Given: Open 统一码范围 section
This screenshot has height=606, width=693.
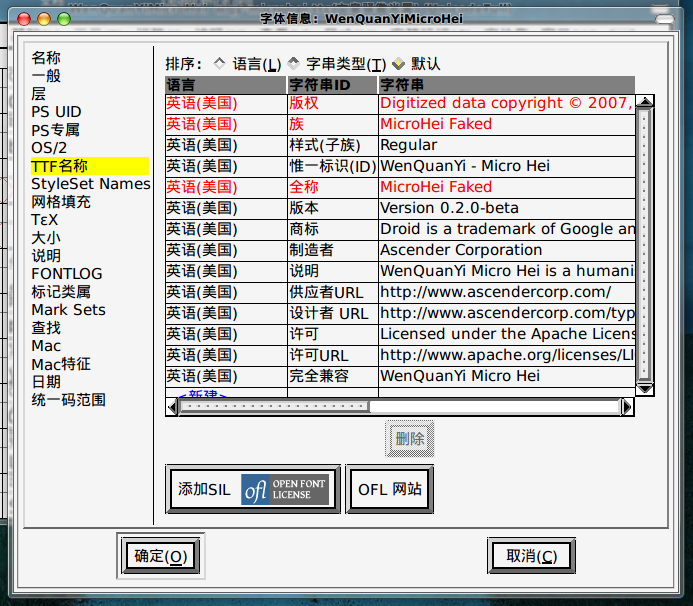Looking at the screenshot, I should click(69, 400).
